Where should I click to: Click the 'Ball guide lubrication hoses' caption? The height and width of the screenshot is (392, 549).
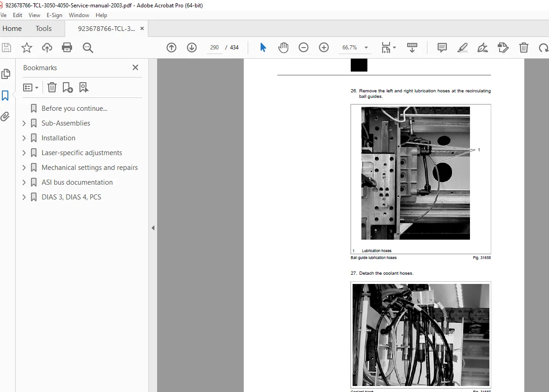pyautogui.click(x=373, y=258)
